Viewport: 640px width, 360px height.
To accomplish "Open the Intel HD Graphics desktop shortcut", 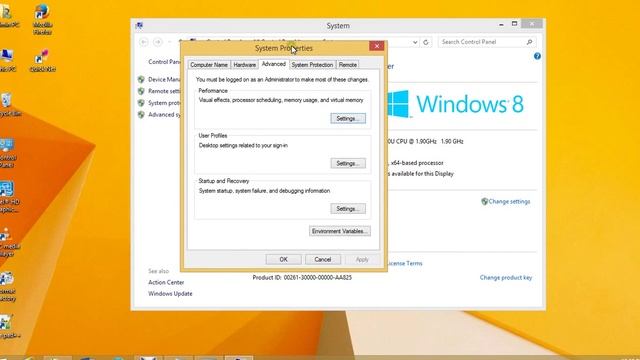I will pyautogui.click(x=8, y=198).
